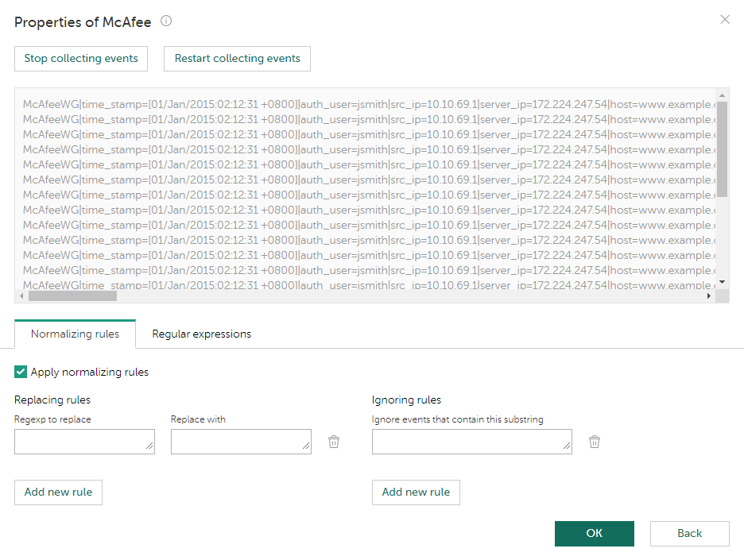
Task: Click Restart collecting events
Action: [x=236, y=58]
